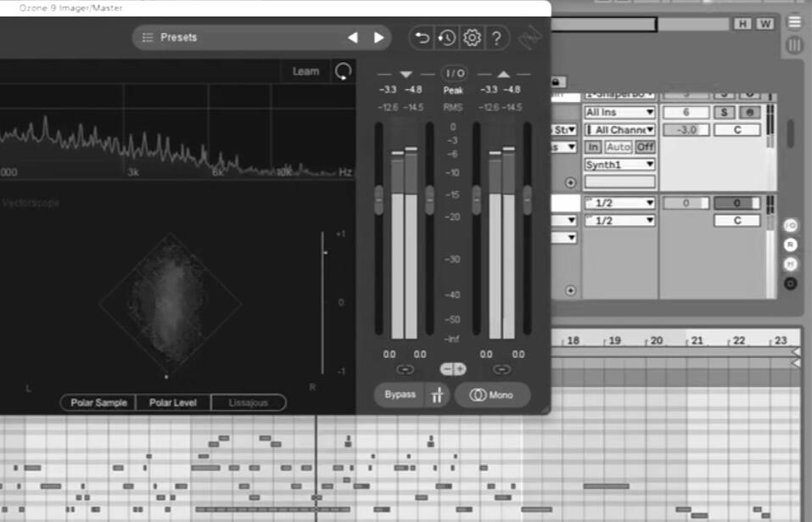Open the Ozone undo history clock icon
The width and height of the screenshot is (812, 522).
pos(446,37)
